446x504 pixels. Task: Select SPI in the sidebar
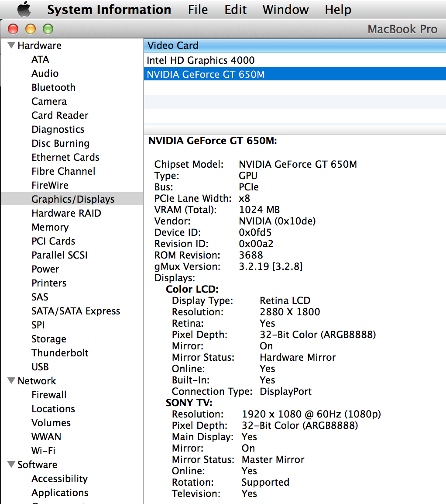tap(38, 325)
